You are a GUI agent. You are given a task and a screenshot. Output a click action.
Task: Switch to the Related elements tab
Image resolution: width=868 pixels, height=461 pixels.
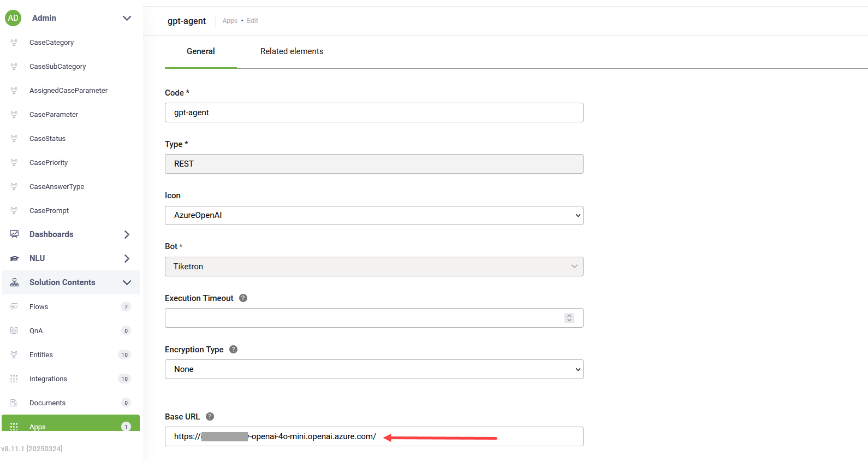point(292,51)
